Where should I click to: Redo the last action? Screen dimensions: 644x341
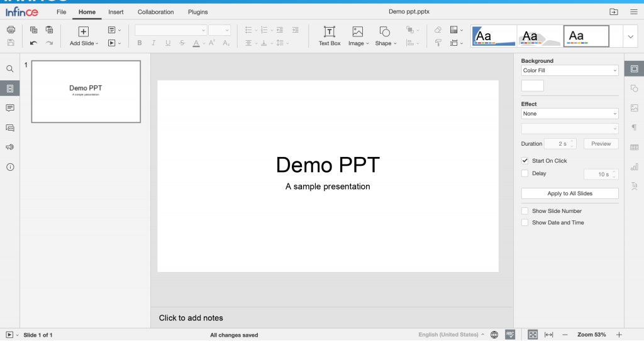(49, 43)
